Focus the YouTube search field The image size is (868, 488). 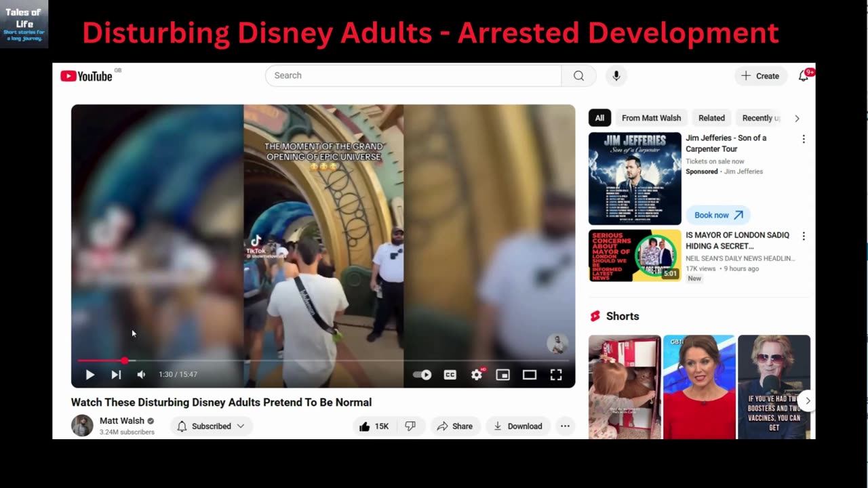coord(413,76)
